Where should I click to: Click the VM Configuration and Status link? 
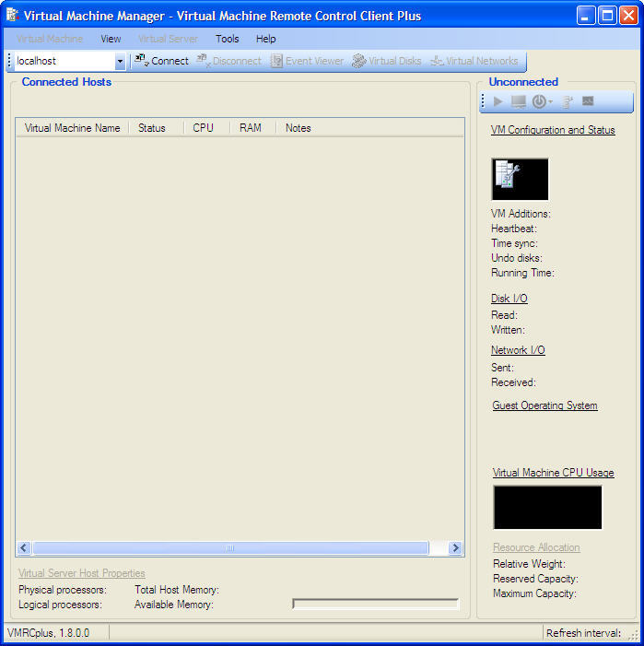(x=553, y=130)
